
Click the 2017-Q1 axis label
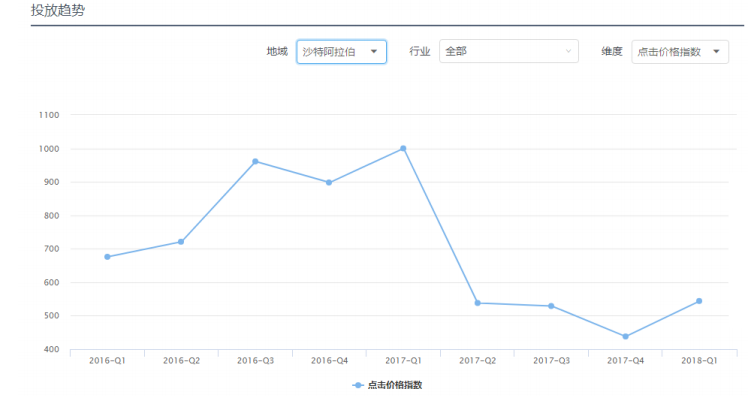(403, 360)
